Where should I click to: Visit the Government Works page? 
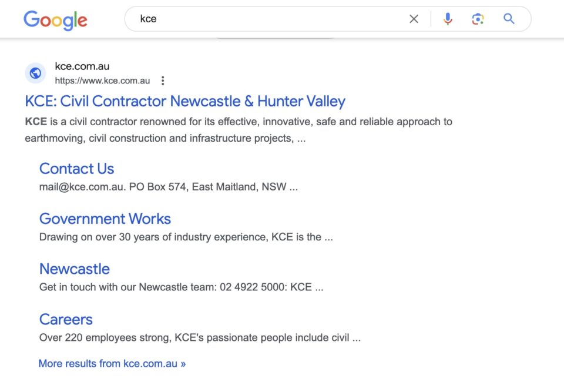(x=105, y=219)
